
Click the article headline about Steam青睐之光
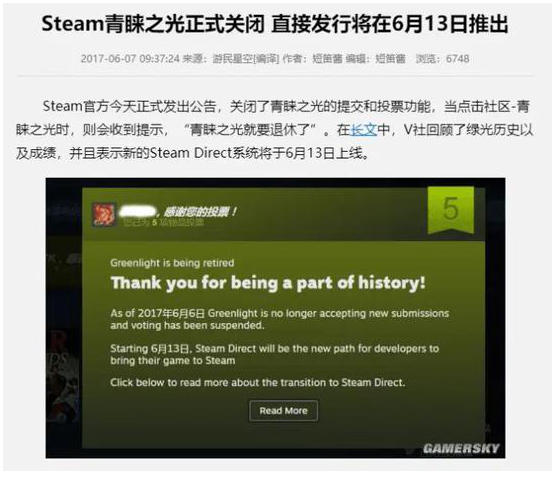[x=275, y=24]
